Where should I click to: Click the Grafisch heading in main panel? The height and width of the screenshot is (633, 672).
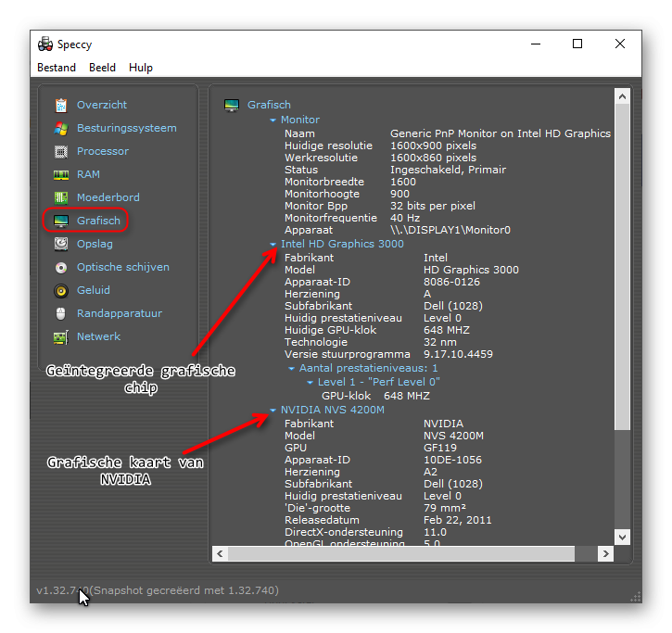pos(269,105)
